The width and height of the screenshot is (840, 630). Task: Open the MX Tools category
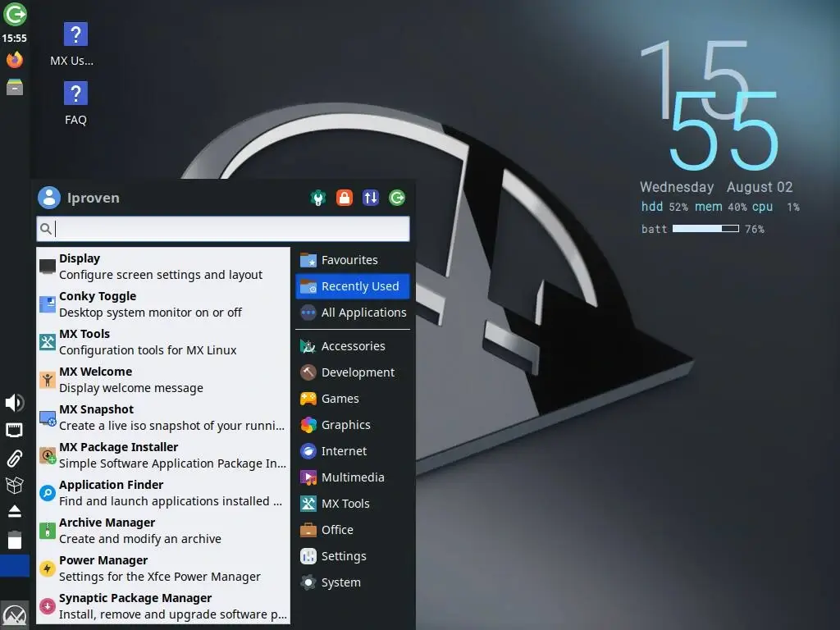coord(353,504)
